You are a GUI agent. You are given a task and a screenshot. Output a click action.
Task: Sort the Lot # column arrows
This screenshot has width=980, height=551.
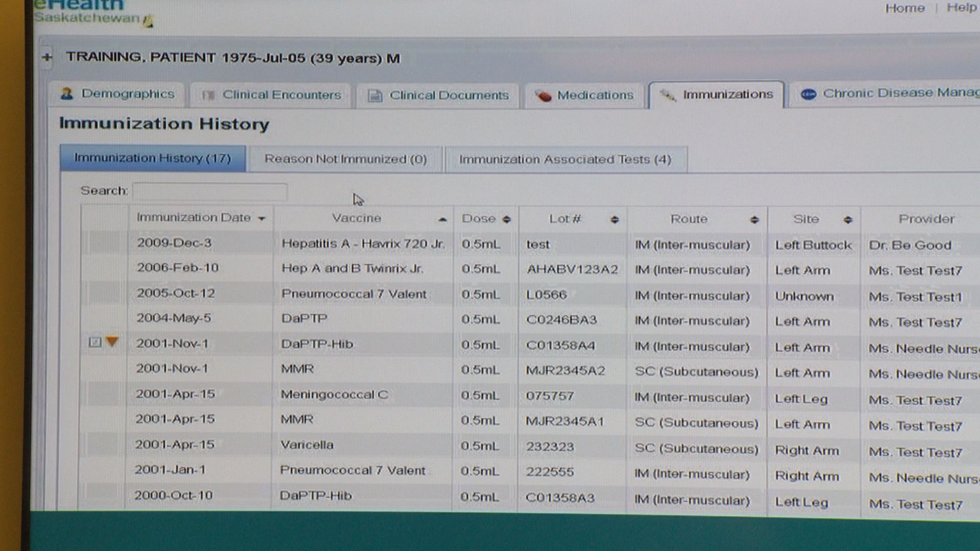tap(615, 219)
